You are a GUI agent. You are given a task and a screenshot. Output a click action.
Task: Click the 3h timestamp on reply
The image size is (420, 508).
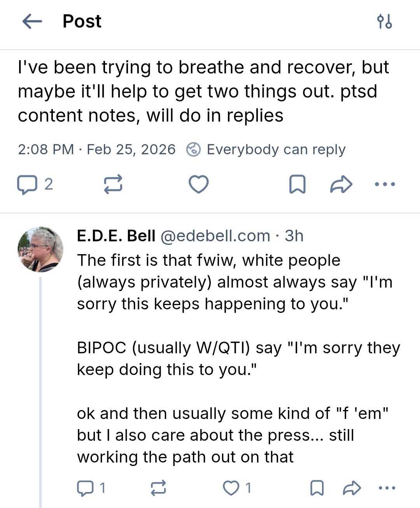[x=294, y=236]
